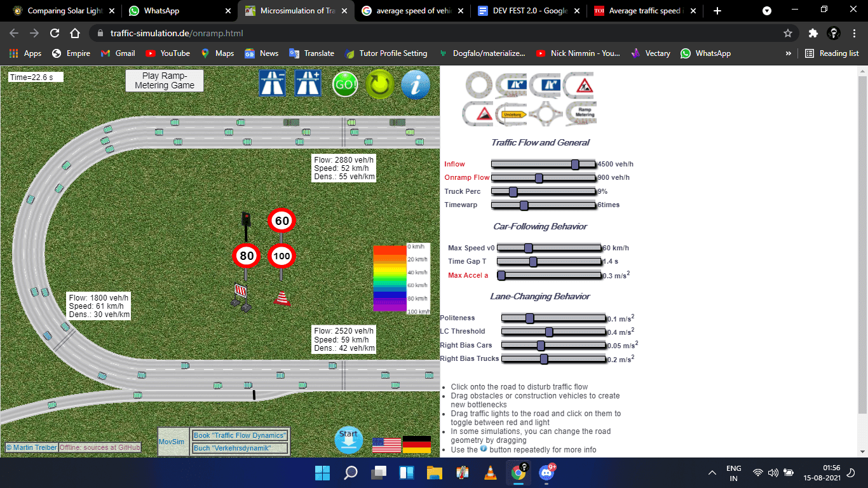The image size is (868, 488).
Task: Click the Timewarp slider
Action: click(543, 205)
